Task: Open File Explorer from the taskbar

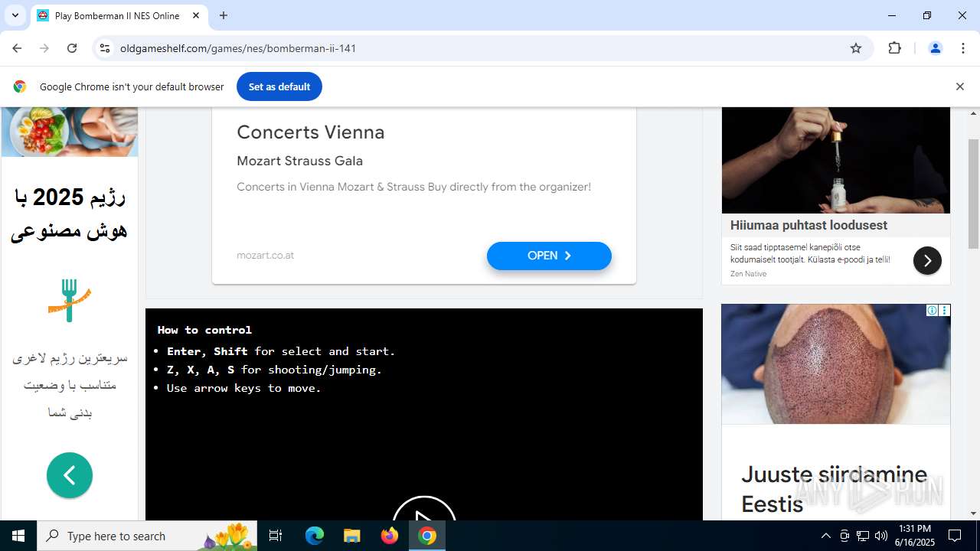Action: pyautogui.click(x=351, y=536)
